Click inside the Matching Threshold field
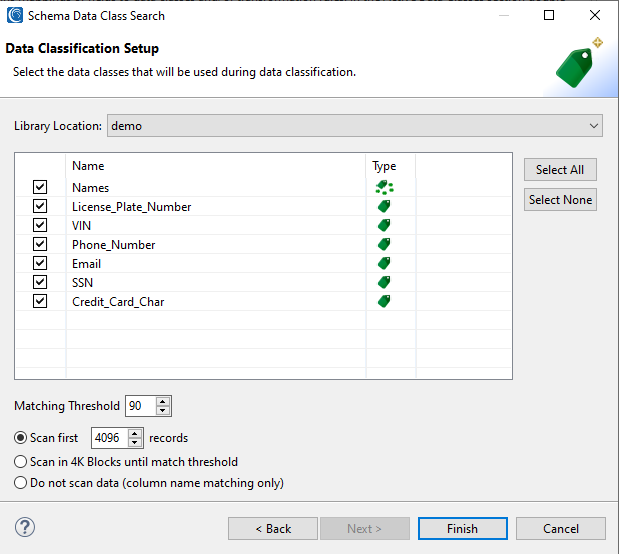The height and width of the screenshot is (554, 619). pos(140,406)
